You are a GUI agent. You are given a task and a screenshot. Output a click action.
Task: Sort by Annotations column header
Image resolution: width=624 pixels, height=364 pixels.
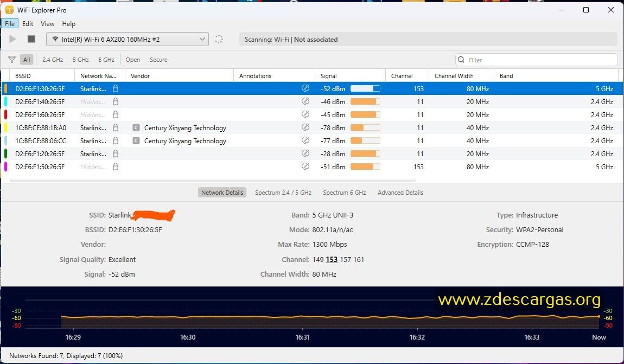[x=275, y=75]
